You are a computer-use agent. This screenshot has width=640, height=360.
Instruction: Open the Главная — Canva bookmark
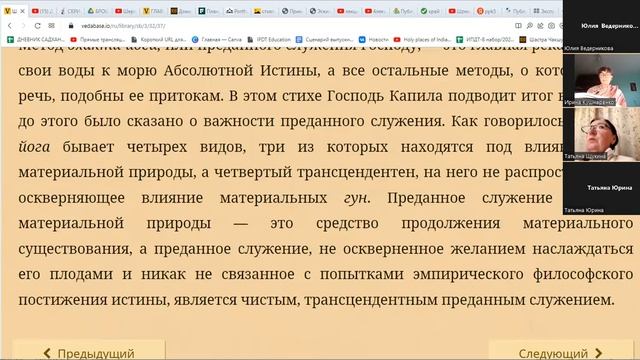point(217,40)
